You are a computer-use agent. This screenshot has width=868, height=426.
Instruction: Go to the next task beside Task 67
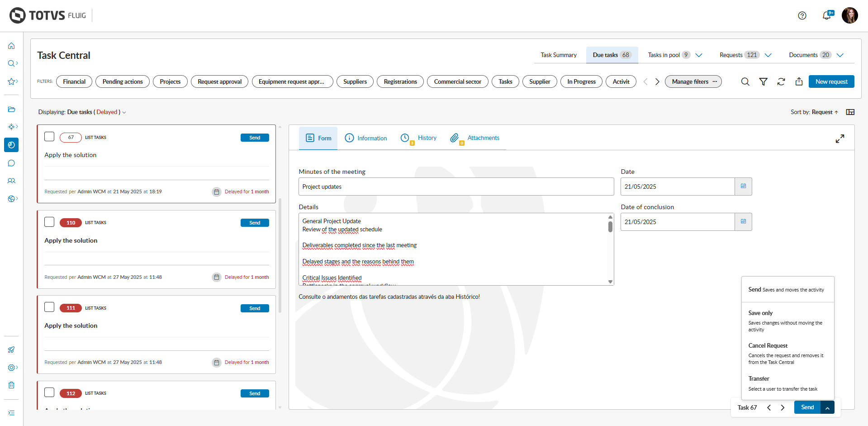click(783, 407)
